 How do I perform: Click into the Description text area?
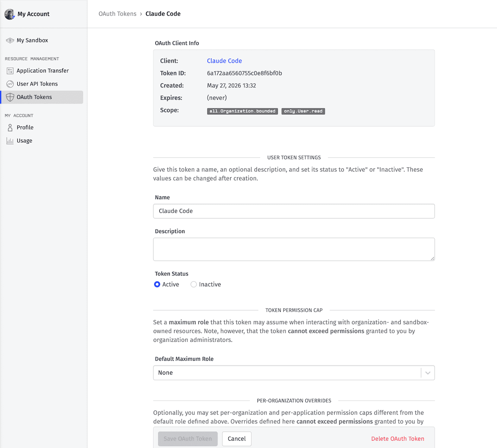(x=294, y=249)
